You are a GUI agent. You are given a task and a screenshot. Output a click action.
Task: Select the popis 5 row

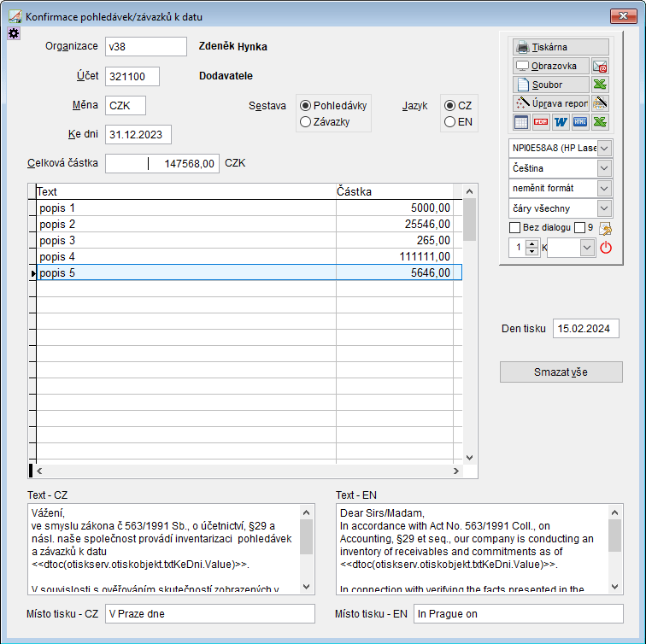250,272
